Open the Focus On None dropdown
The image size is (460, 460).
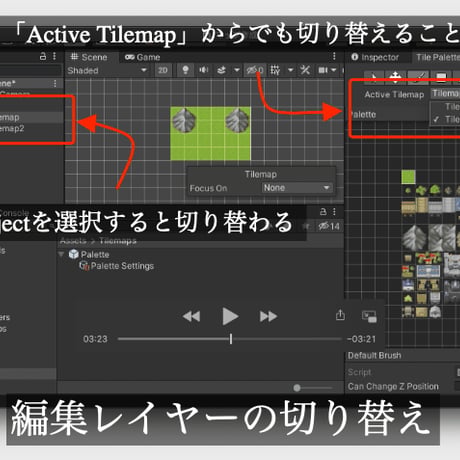[297, 188]
